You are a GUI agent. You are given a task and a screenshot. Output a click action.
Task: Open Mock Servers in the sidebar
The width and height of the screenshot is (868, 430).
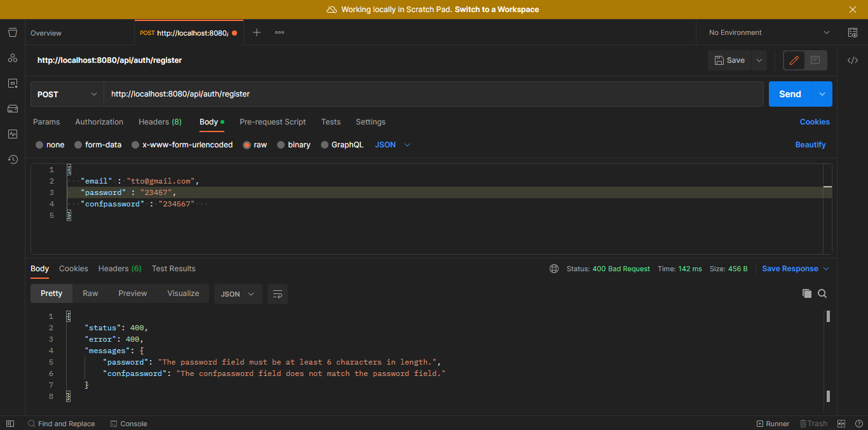click(12, 108)
